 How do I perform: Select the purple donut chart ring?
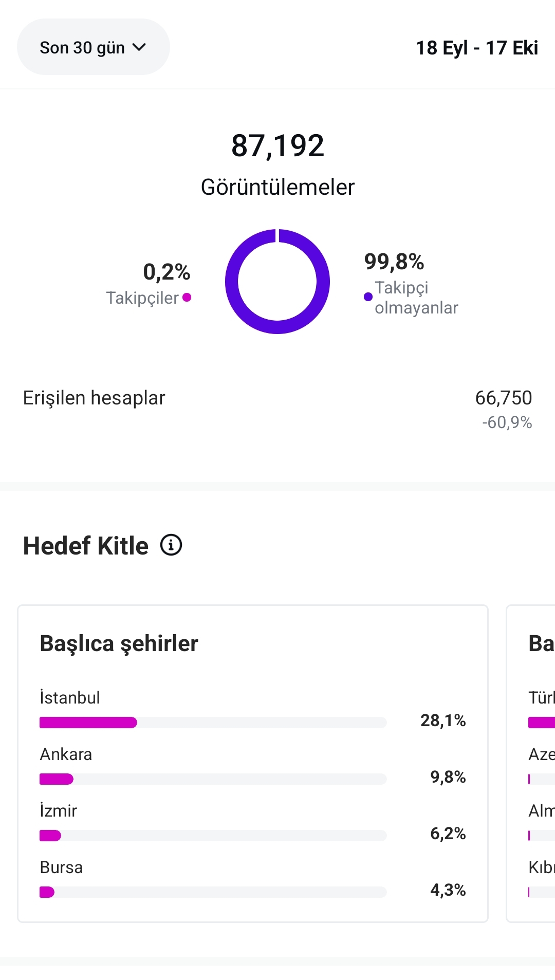(277, 281)
